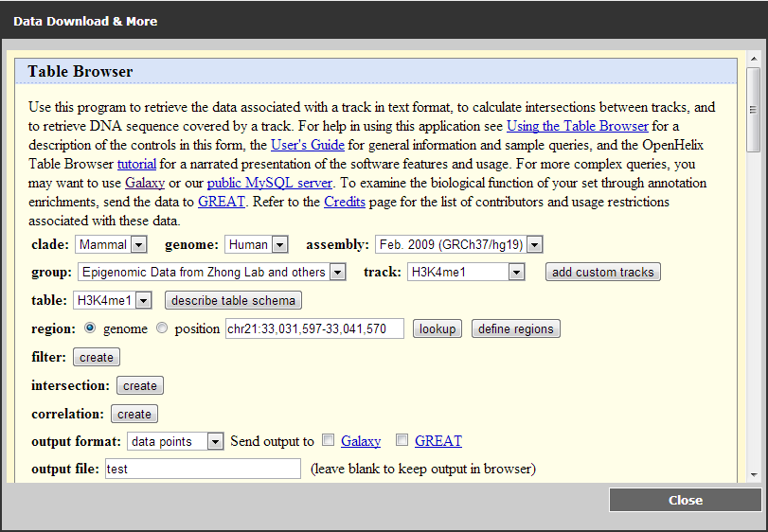This screenshot has height=532, width=768.
Task: Open the track dropdown showing H3K4me1
Action: (x=466, y=272)
